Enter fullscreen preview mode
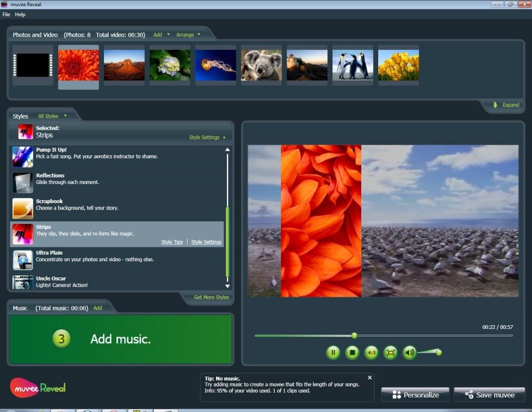 (x=391, y=352)
